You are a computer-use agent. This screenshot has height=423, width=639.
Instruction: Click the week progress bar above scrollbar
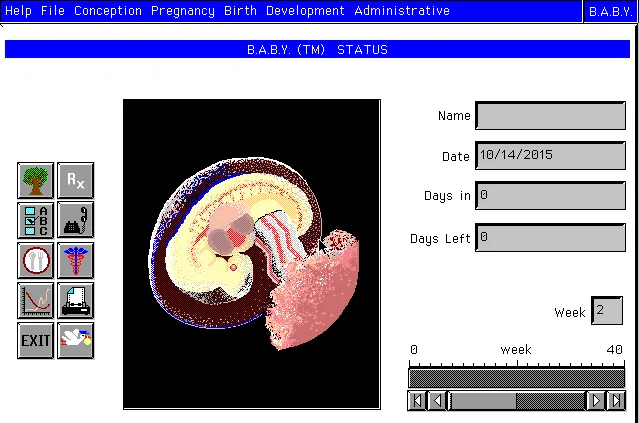(516, 378)
